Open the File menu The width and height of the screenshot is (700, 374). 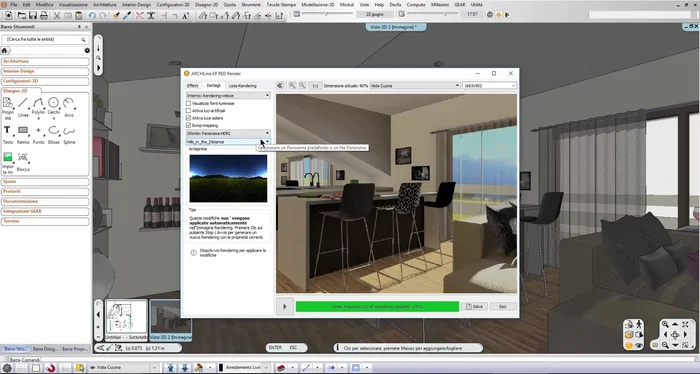(13, 4)
